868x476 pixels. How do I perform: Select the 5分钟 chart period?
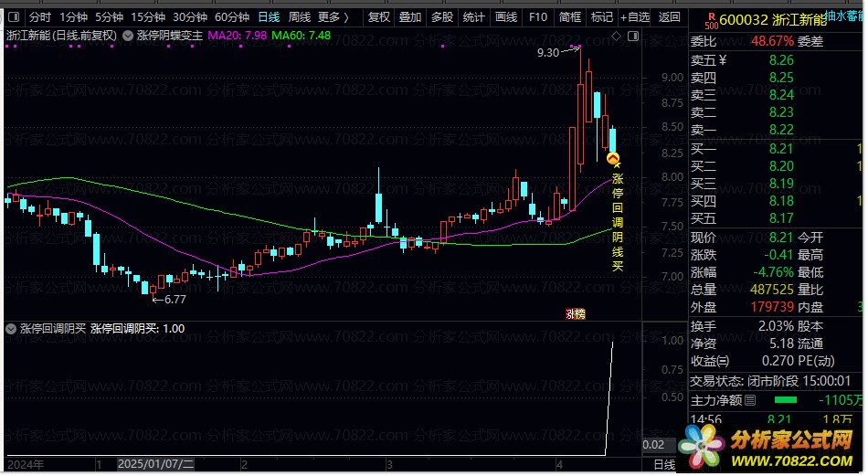click(109, 17)
